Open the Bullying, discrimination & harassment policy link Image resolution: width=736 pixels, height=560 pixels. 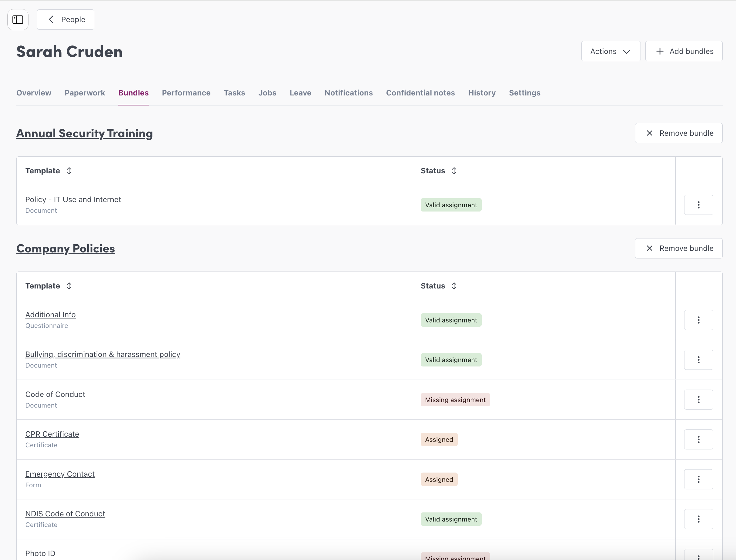click(103, 354)
